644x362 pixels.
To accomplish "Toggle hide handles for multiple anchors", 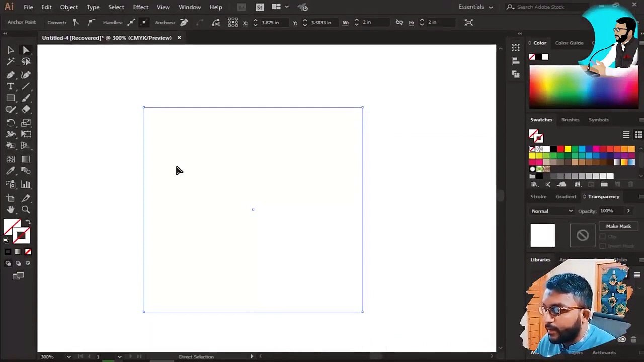I will coord(144,22).
